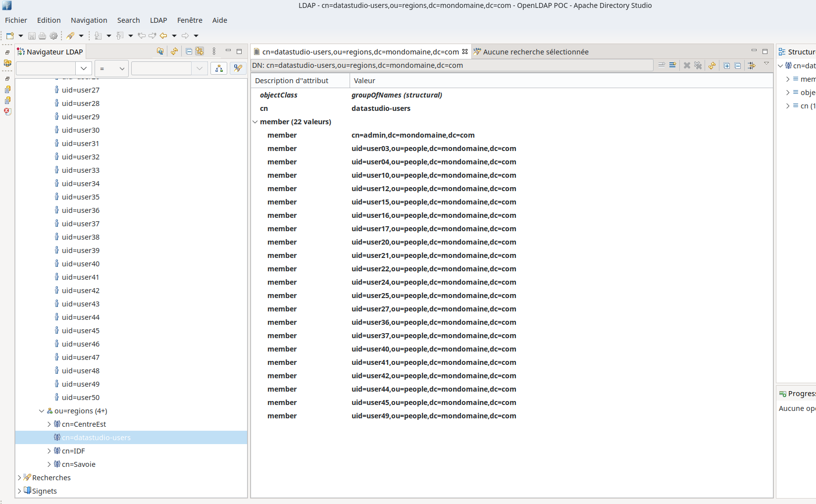Click the LDAP perspective icon on left sidebar
Viewport: 816px width, 504px height.
7,63
